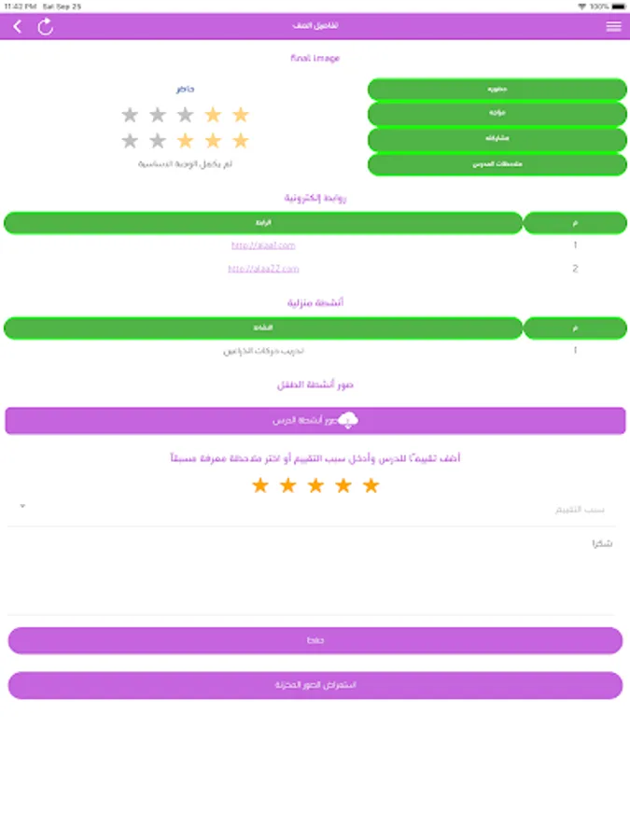Screen dimensions: 630x840
Task: Click the leftmost orange rating star
Action: click(260, 485)
